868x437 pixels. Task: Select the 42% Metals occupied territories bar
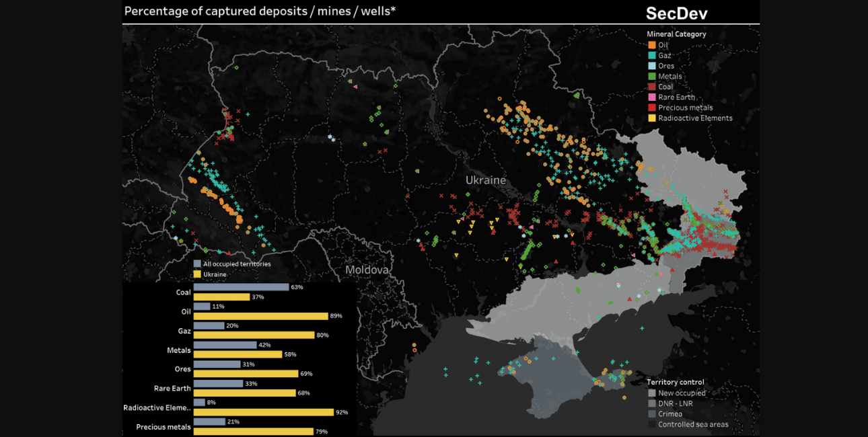(x=225, y=345)
